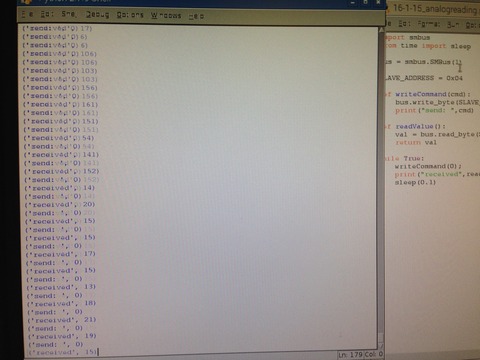Click the 'sleep(0.1)' code line
The height and width of the screenshot is (360, 480).
(415, 182)
